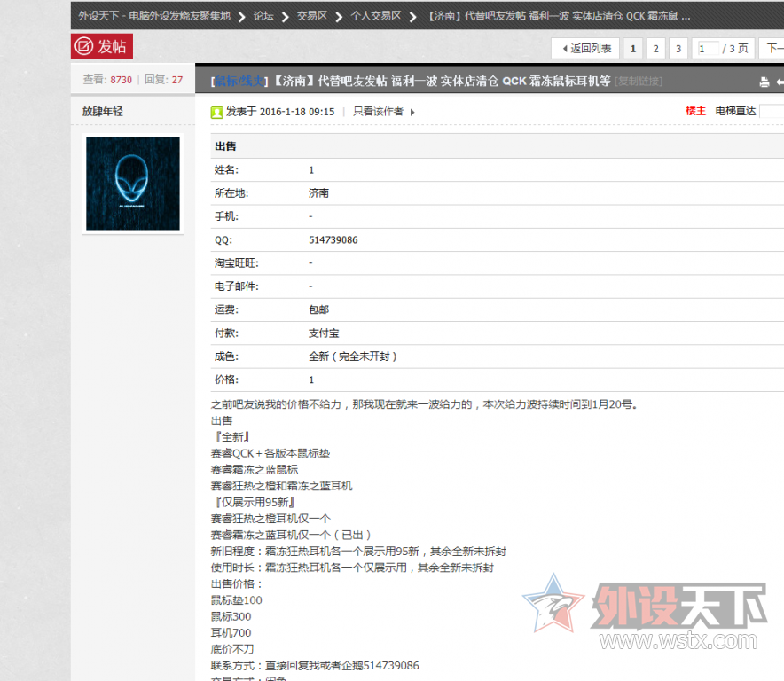Image resolution: width=784 pixels, height=681 pixels.
Task: Click the 运费 value 包邮
Action: coord(318,309)
